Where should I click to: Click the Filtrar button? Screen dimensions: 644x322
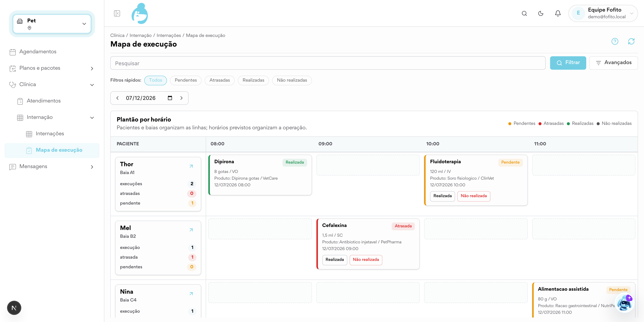click(x=568, y=63)
